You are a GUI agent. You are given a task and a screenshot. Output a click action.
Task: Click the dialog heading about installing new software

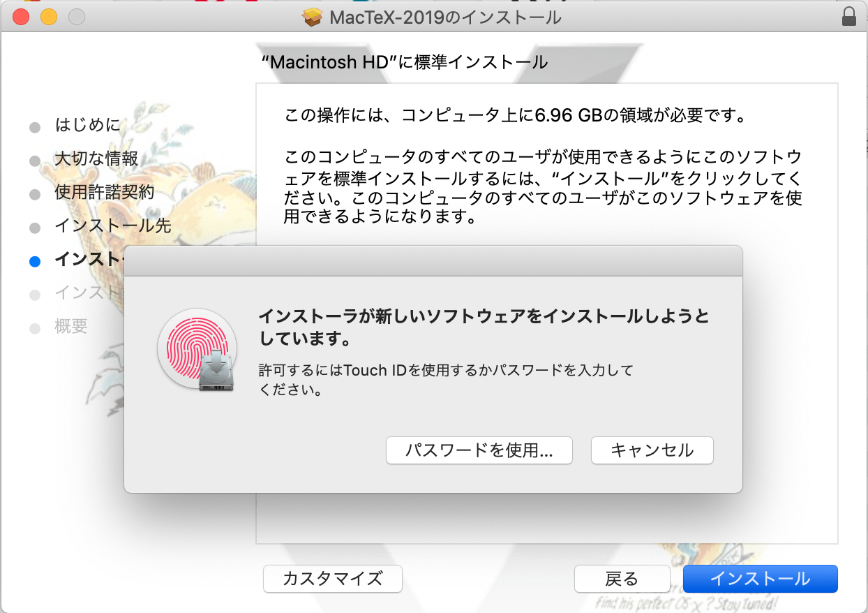(x=484, y=328)
